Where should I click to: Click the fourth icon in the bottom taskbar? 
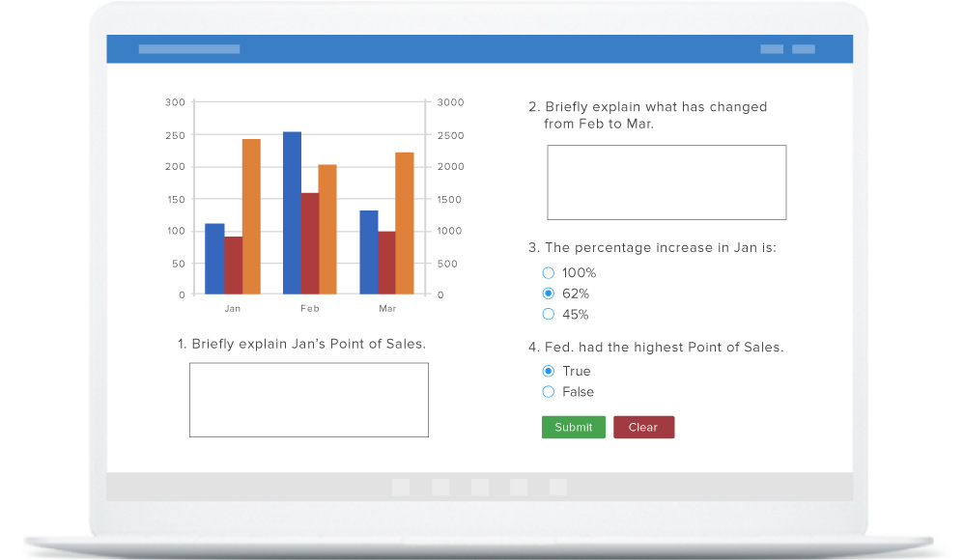click(518, 488)
